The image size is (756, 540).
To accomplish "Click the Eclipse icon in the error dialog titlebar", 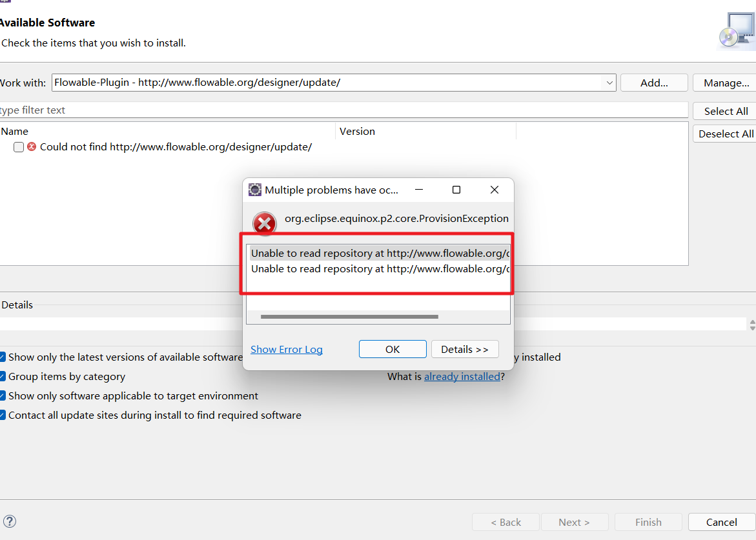I will tap(254, 189).
